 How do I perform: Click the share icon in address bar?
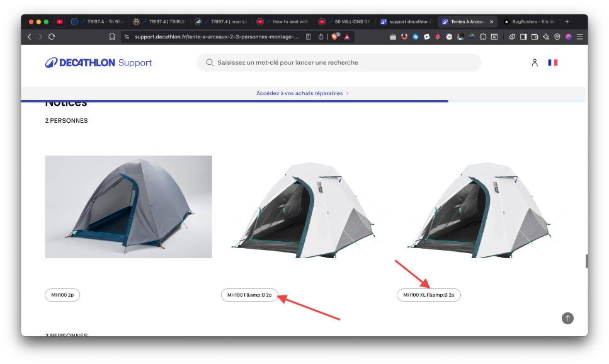[321, 37]
